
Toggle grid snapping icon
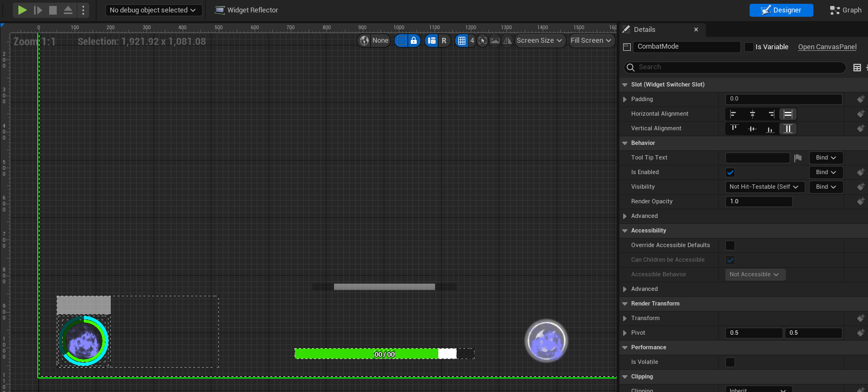tap(462, 41)
